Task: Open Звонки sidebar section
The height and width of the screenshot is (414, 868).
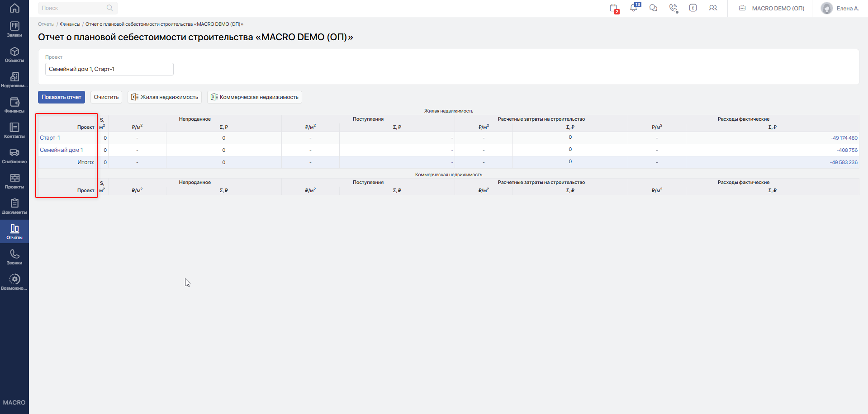Action: point(14,257)
